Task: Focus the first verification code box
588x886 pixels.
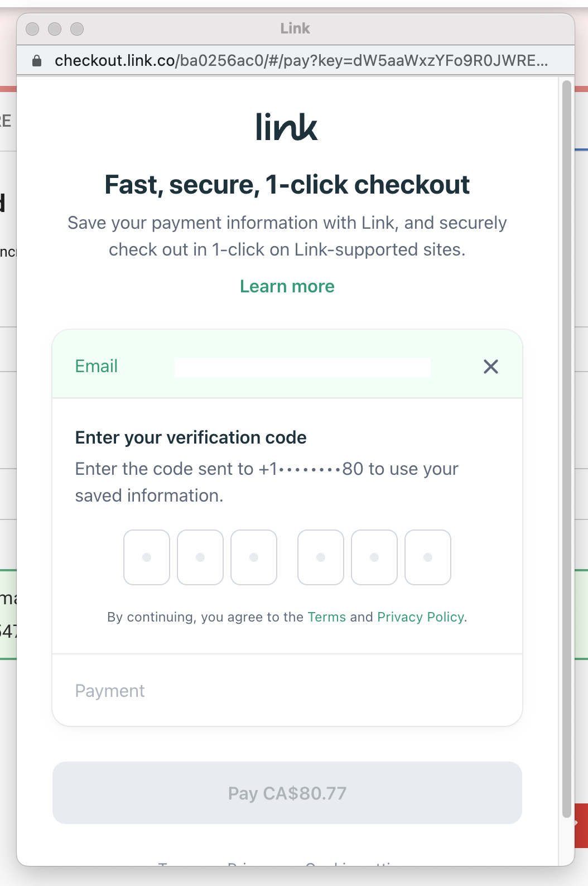Action: pyautogui.click(x=147, y=557)
